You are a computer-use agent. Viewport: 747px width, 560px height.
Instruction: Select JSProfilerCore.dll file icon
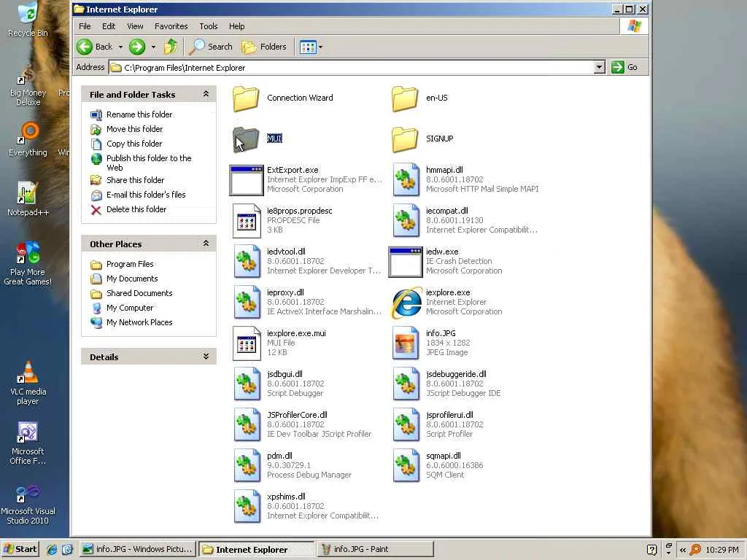coord(247,425)
